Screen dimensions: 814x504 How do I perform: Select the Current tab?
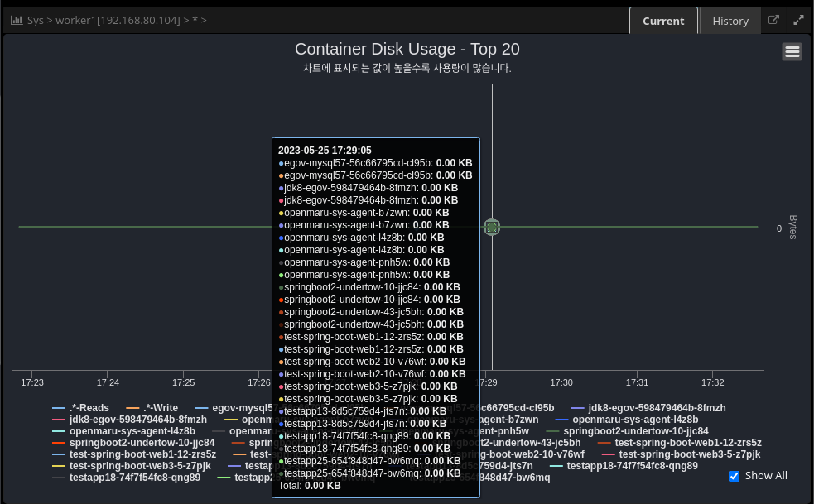pyautogui.click(x=663, y=21)
